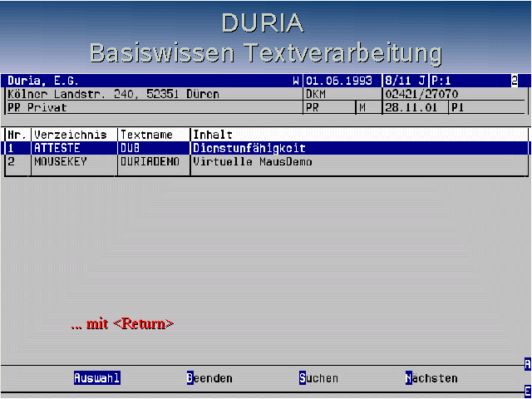Click the P:1 indicator

coord(441,81)
